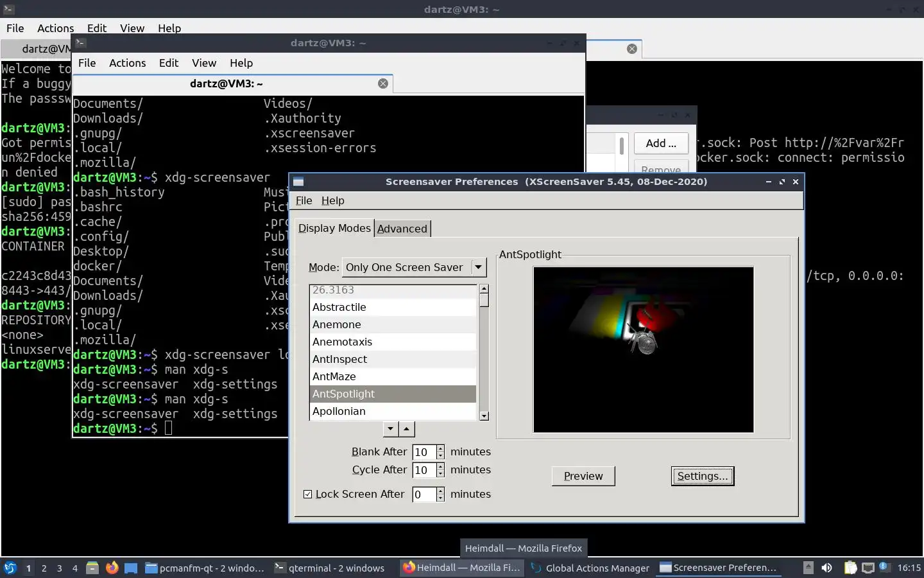The width and height of the screenshot is (924, 578).
Task: Click scroll-down arrow of screensaver list scrollbar
Action: coord(484,416)
